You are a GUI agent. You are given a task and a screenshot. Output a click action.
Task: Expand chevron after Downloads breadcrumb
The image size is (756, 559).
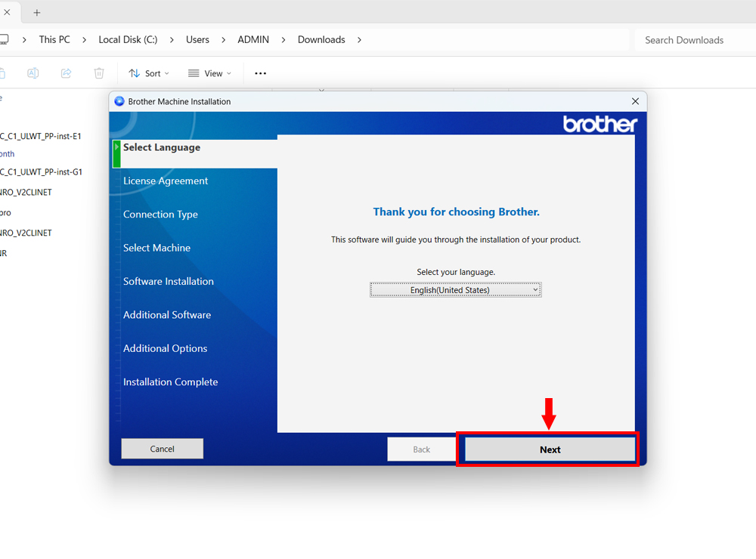[x=359, y=40]
